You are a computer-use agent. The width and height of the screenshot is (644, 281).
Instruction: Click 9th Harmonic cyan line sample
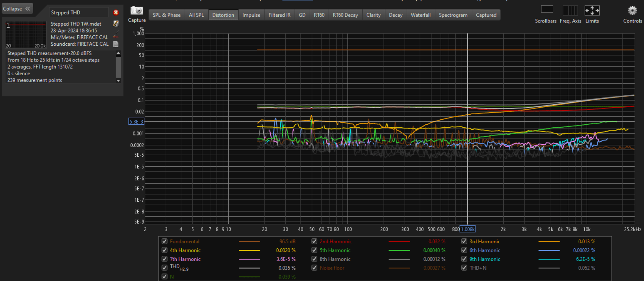pyautogui.click(x=549, y=259)
